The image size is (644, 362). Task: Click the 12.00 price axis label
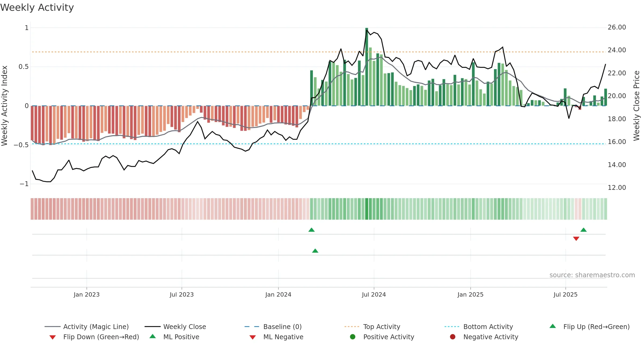[617, 188]
